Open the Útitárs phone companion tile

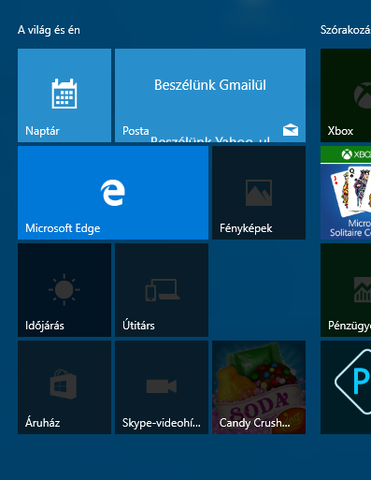(x=162, y=290)
